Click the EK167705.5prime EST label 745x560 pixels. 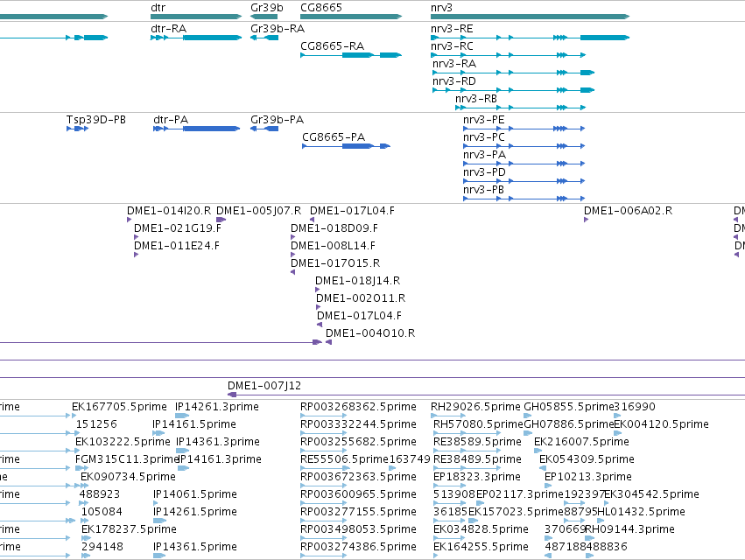point(119,407)
